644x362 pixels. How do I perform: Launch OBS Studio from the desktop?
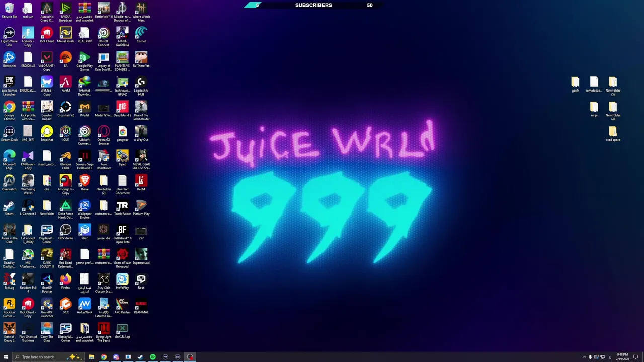pos(66,232)
